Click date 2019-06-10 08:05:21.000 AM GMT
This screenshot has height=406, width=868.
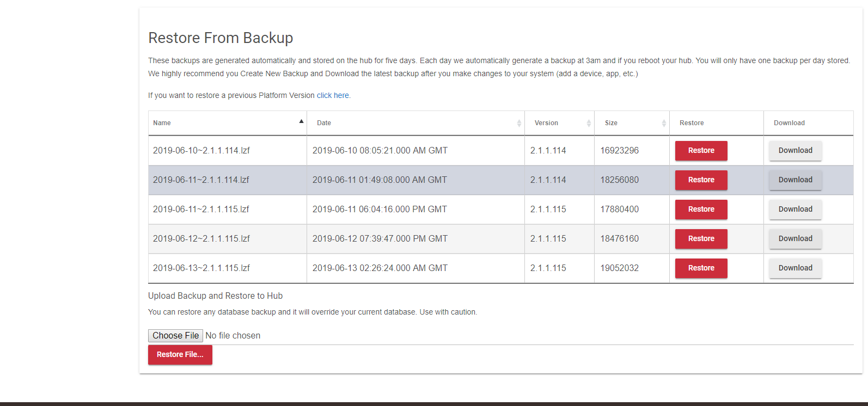380,151
